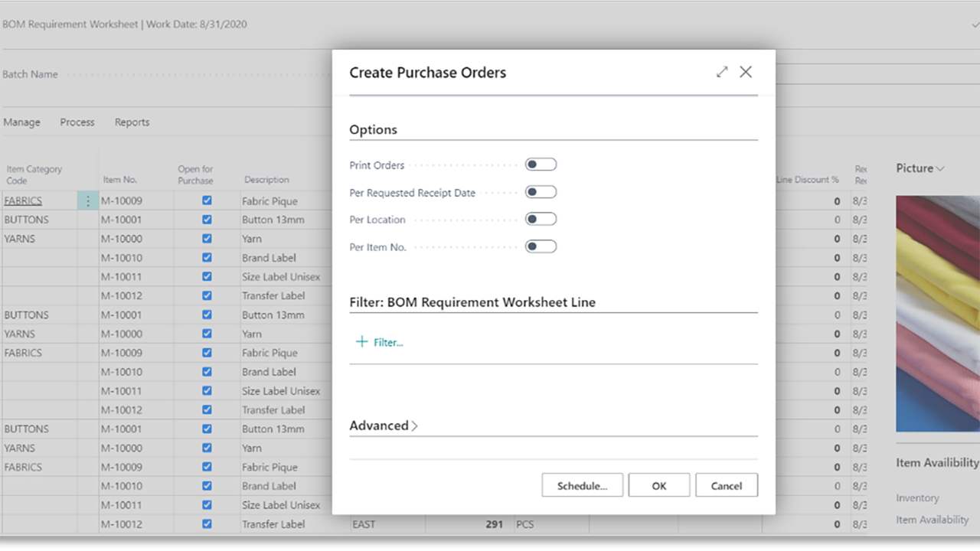Uncheck Open for Purchase for Fabric Pique

pyautogui.click(x=207, y=201)
